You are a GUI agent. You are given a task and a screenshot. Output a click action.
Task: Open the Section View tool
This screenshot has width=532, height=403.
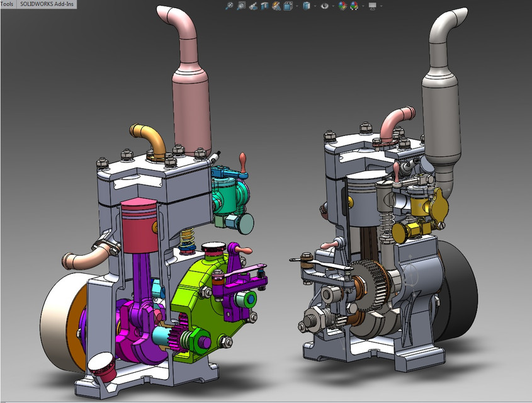coord(264,5)
